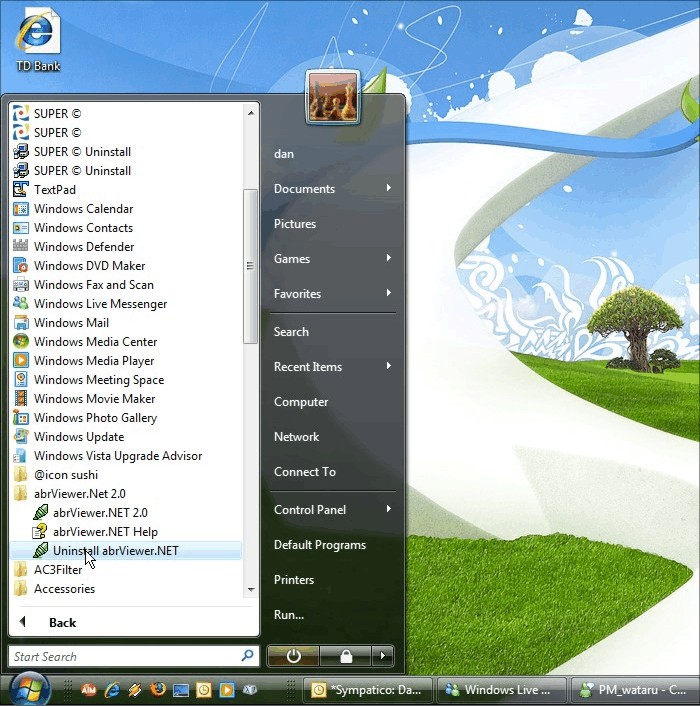Launch TextPad from the programs list
Image resolution: width=700 pixels, height=706 pixels.
tap(54, 190)
